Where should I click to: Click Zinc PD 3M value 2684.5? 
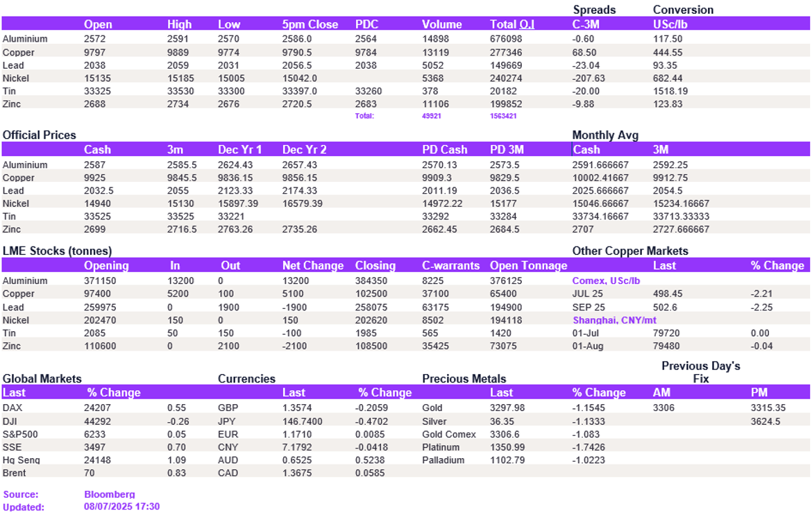point(505,229)
